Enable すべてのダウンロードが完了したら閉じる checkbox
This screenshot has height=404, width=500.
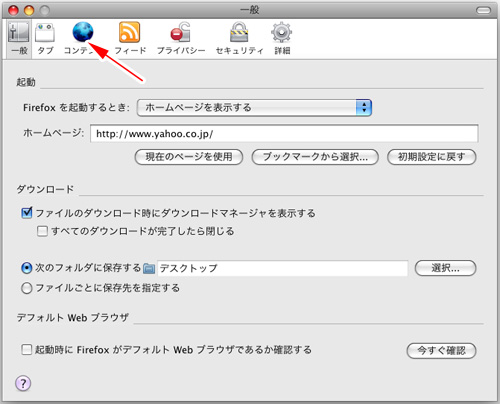click(x=42, y=231)
